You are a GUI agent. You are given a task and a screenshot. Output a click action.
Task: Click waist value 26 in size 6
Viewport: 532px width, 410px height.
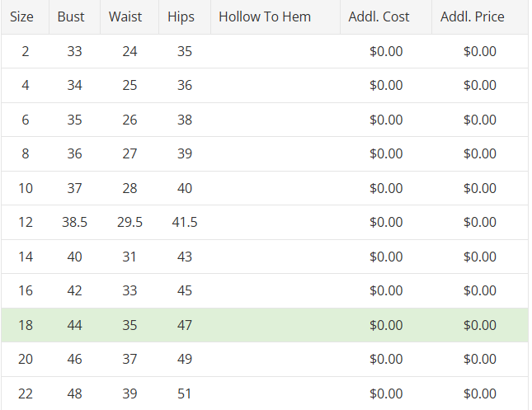(x=129, y=120)
